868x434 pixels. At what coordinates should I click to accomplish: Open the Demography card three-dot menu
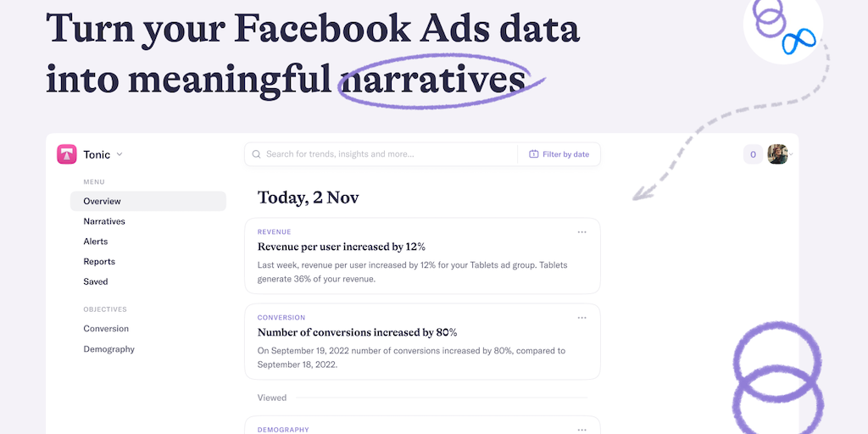click(x=581, y=429)
